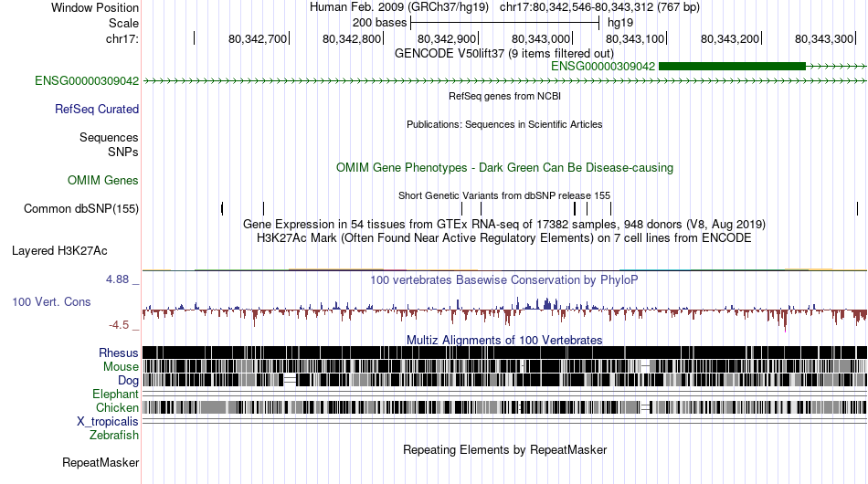
Task: Click the OMIM Genes track label
Action: 103,180
